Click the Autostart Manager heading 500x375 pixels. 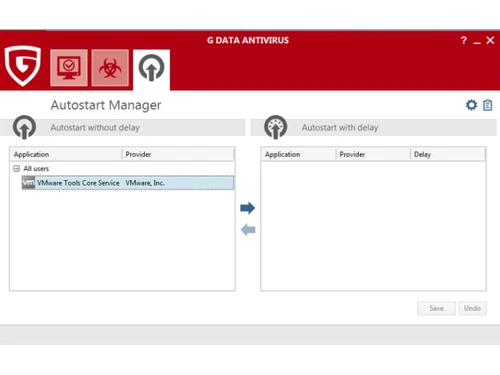(x=106, y=105)
